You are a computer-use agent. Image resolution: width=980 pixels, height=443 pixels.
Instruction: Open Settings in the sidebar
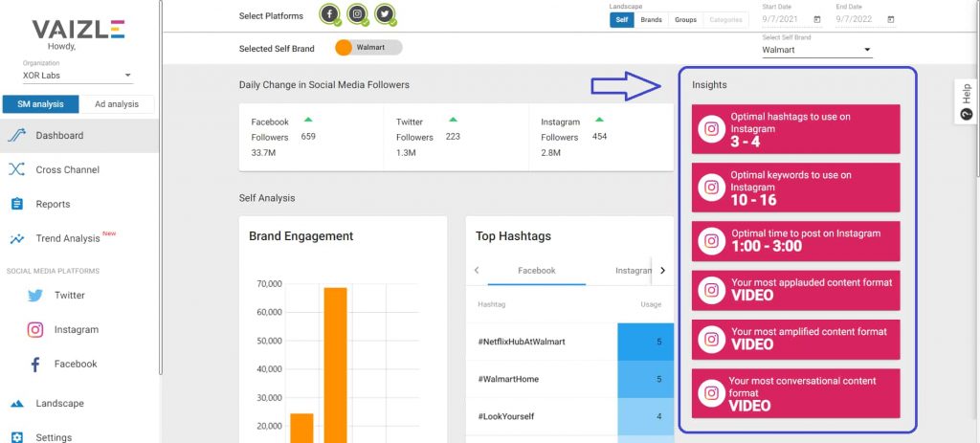click(x=79, y=437)
